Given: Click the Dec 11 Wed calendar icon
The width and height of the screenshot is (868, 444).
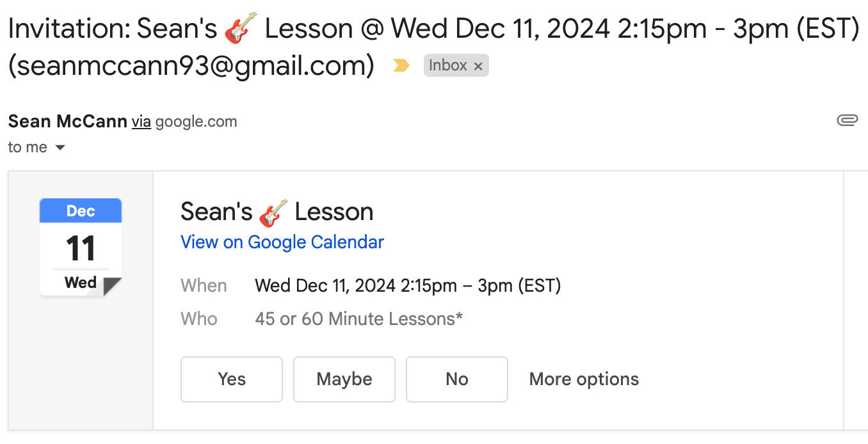Looking at the screenshot, I should (x=81, y=247).
